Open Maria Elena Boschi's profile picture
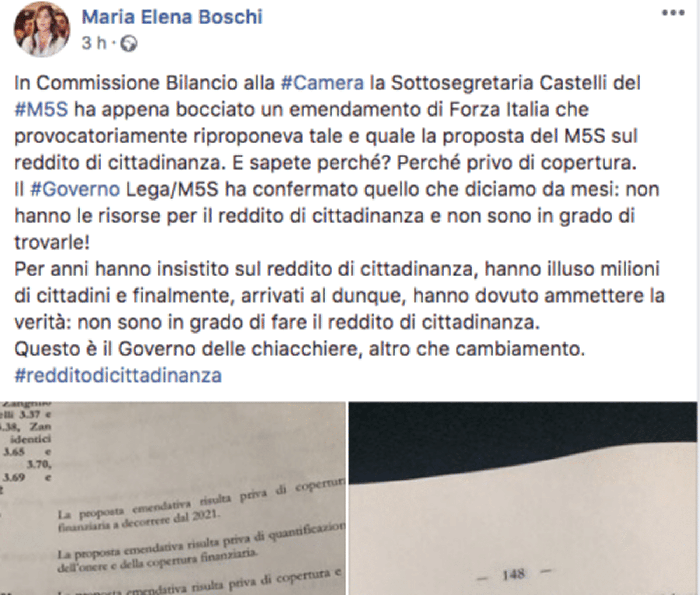700x595 pixels. click(41, 29)
